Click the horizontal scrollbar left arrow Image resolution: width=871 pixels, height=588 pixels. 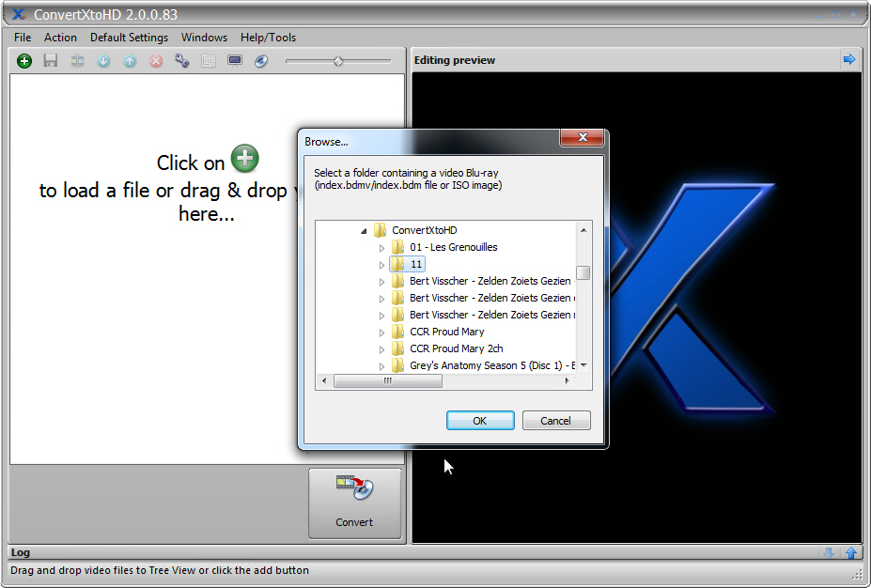[x=324, y=380]
